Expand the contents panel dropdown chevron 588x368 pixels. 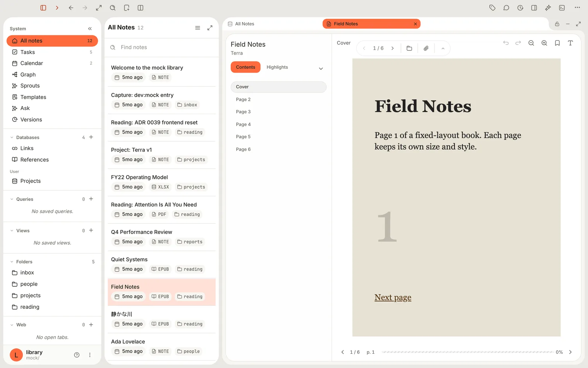[x=321, y=69]
